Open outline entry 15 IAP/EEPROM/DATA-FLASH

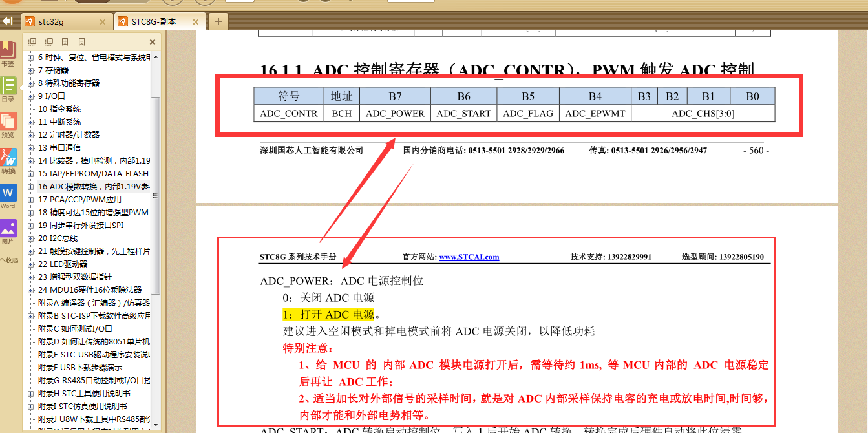coord(93,174)
